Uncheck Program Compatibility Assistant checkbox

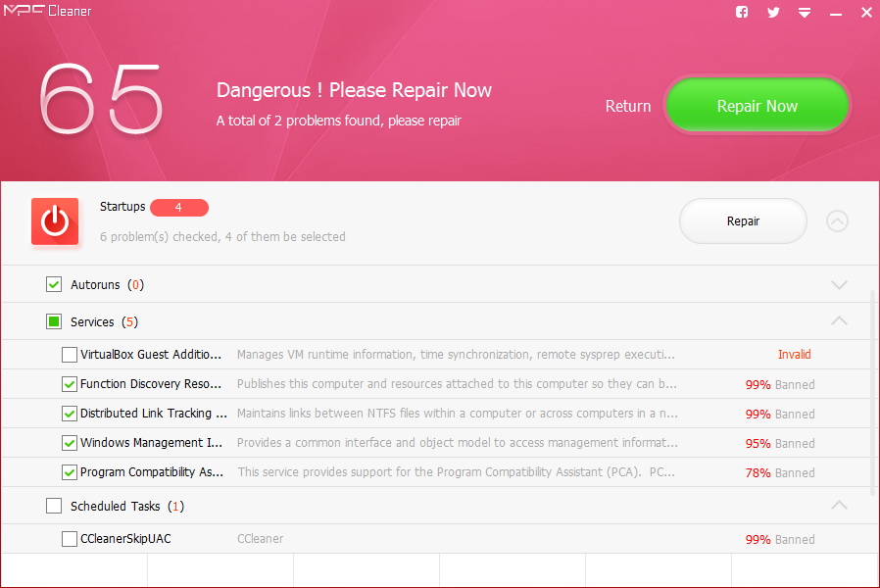pyautogui.click(x=69, y=472)
